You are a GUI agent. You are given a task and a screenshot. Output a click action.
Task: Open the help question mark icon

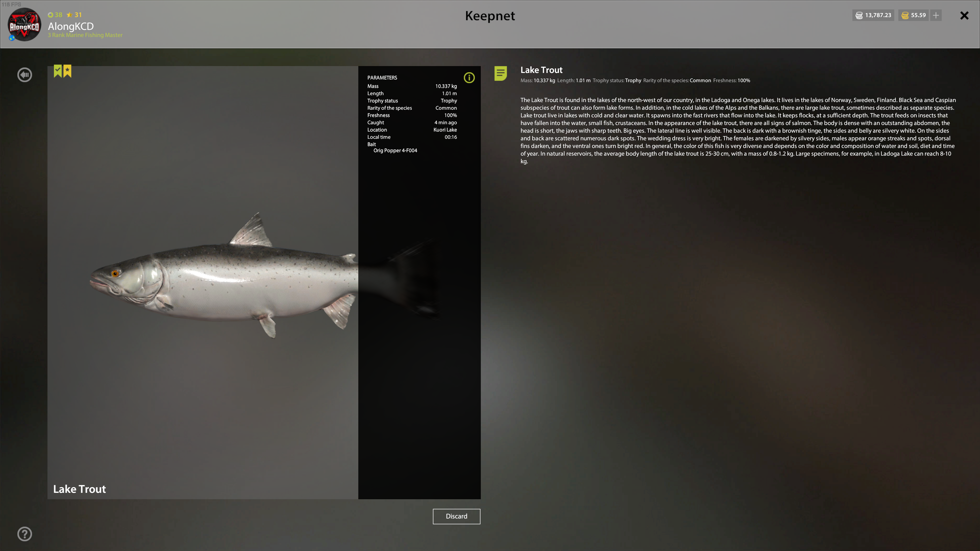click(x=25, y=534)
